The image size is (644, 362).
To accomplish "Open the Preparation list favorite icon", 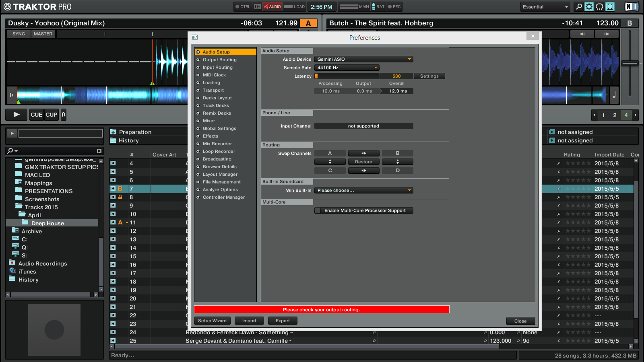I will (x=114, y=132).
